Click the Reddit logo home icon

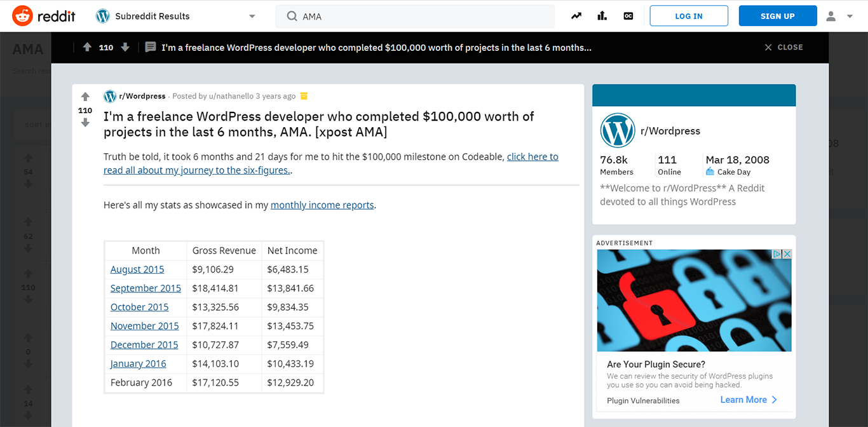(x=22, y=16)
